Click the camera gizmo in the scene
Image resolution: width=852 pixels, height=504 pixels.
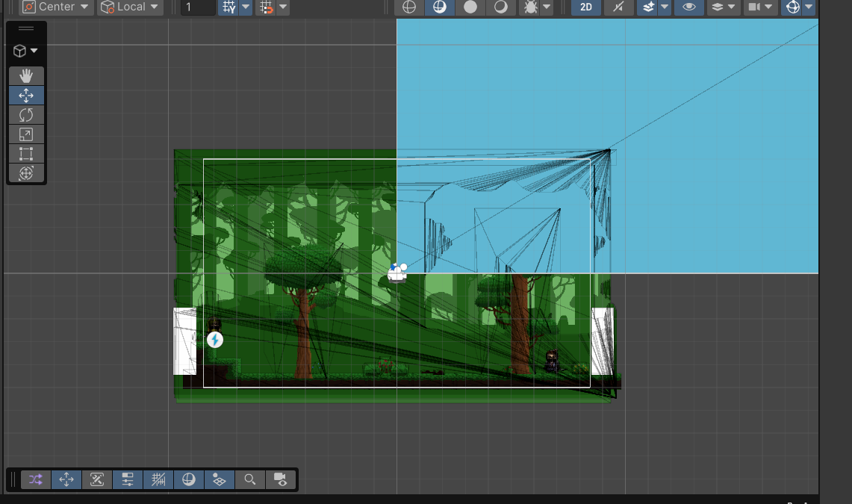[x=397, y=273]
